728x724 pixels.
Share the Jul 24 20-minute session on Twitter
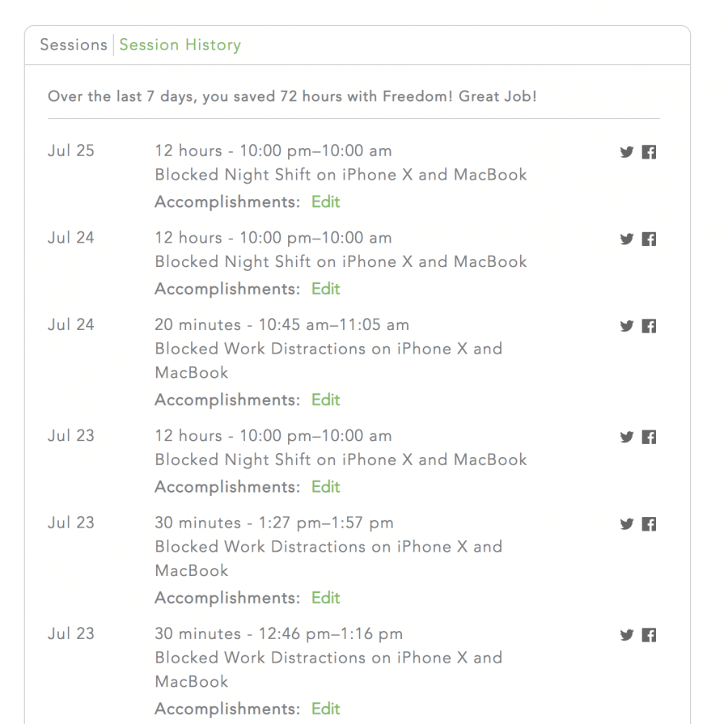pyautogui.click(x=626, y=326)
